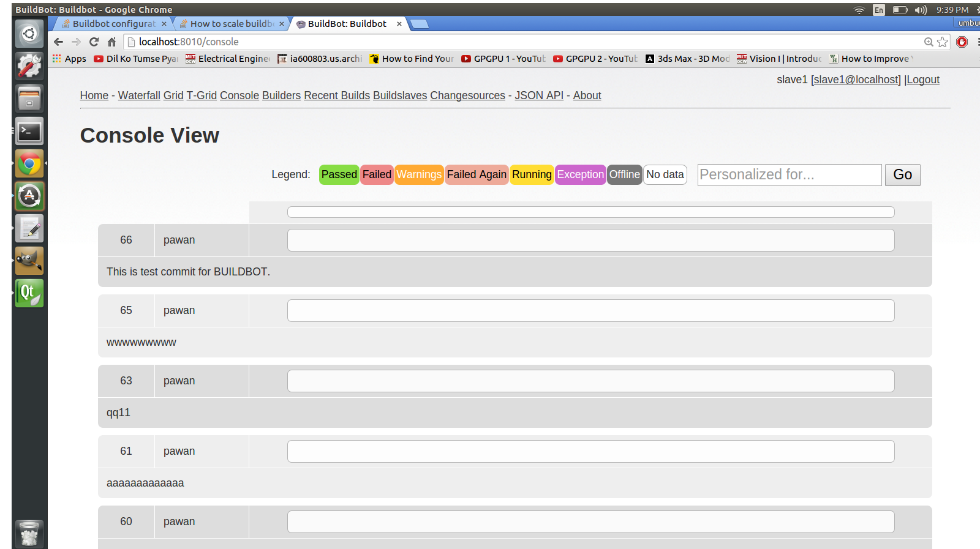Open the JSON API link
This screenshot has width=980, height=549.
(x=539, y=95)
